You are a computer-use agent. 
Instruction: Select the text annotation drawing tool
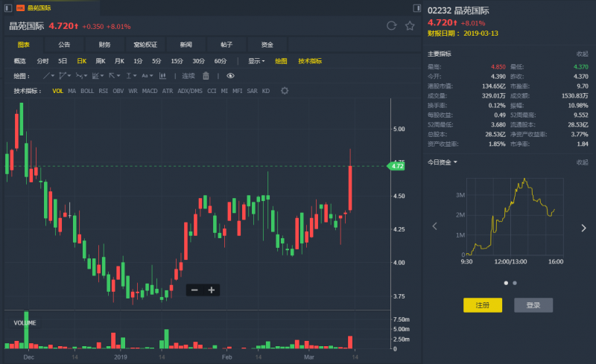click(145, 76)
